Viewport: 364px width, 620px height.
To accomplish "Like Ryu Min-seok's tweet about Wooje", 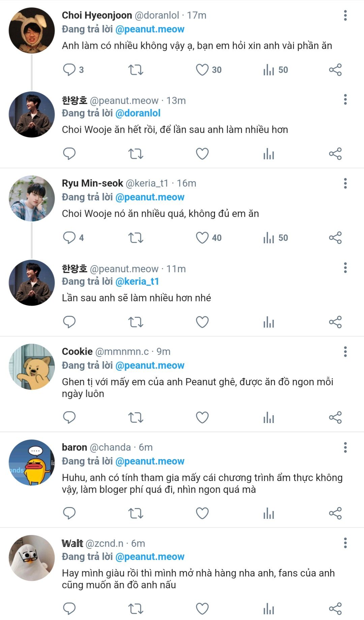I will (202, 238).
